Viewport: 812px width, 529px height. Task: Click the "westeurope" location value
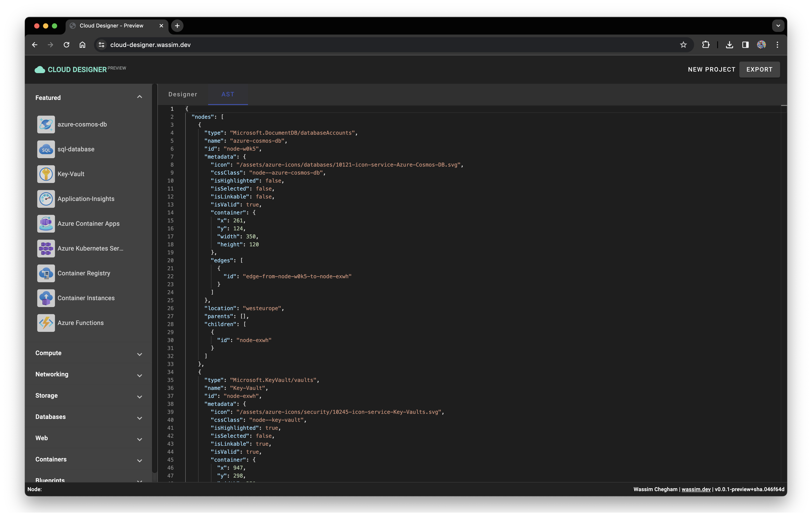(x=262, y=308)
